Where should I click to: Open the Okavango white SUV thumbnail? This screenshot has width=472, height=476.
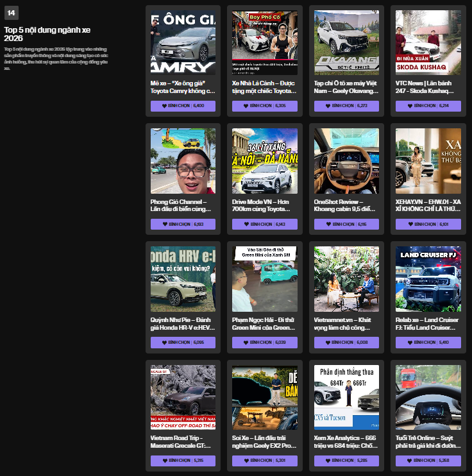pos(346,42)
